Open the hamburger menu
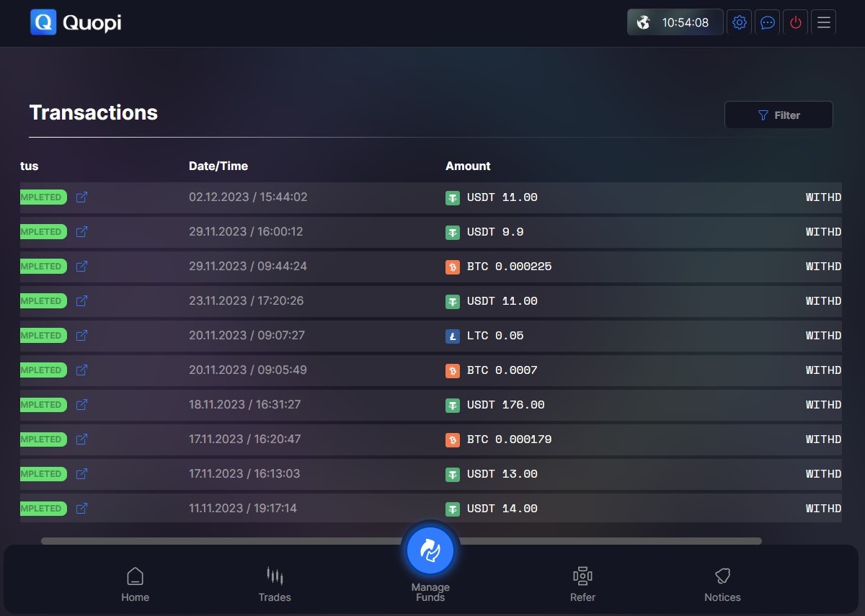Image resolution: width=865 pixels, height=616 pixels. click(824, 22)
